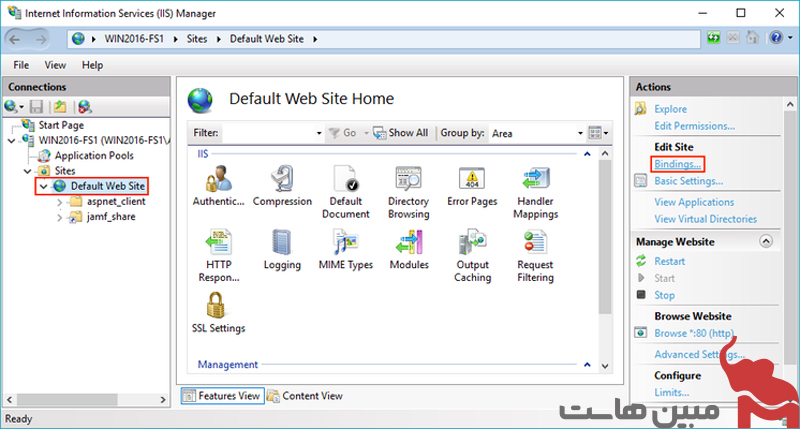The width and height of the screenshot is (800, 429).
Task: Click the Stop loading icon in address toolbar
Action: click(733, 38)
